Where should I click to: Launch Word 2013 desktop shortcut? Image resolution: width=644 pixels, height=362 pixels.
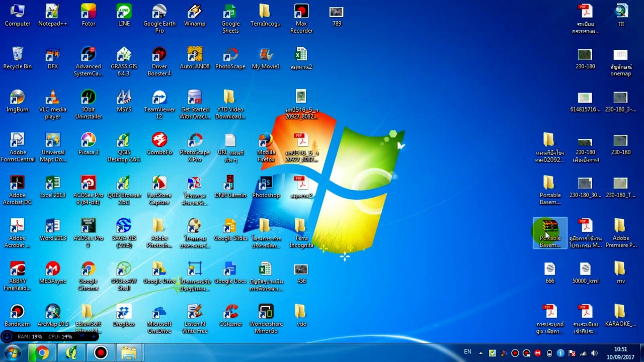pyautogui.click(x=53, y=229)
